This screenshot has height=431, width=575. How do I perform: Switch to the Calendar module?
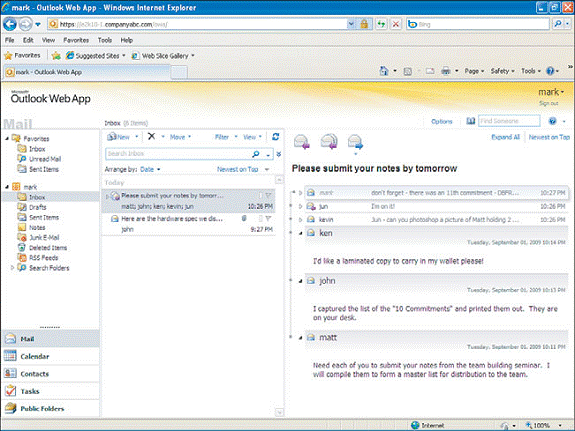[51, 356]
